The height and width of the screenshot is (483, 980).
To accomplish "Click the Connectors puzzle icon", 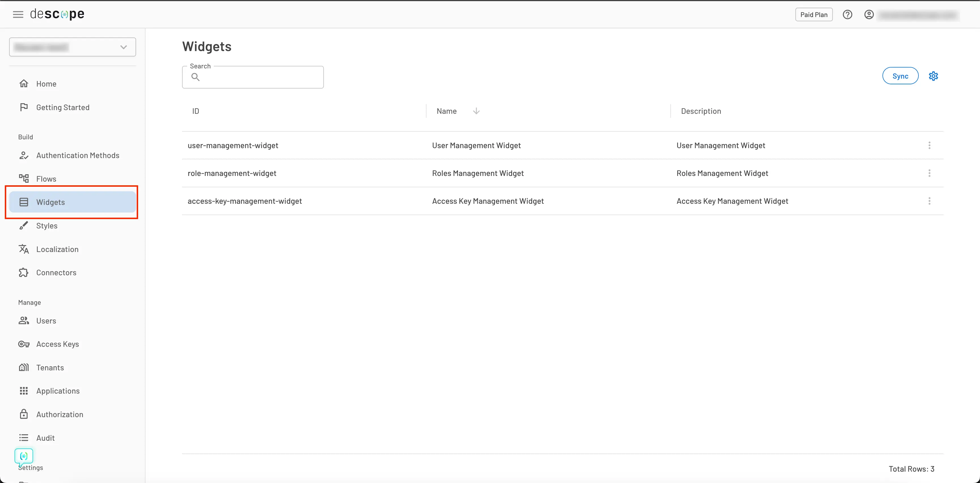I will click(x=24, y=272).
